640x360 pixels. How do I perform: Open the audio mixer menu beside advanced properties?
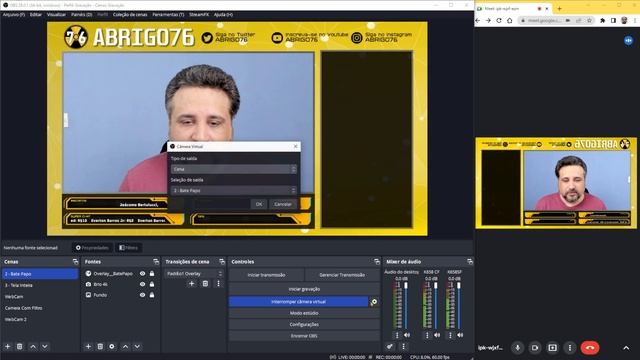click(x=404, y=347)
